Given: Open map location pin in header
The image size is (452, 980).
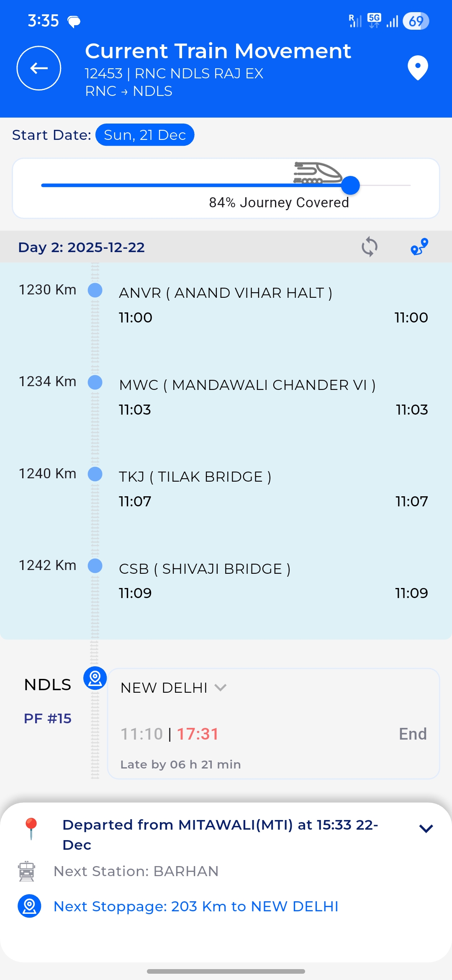Looking at the screenshot, I should click(x=418, y=68).
